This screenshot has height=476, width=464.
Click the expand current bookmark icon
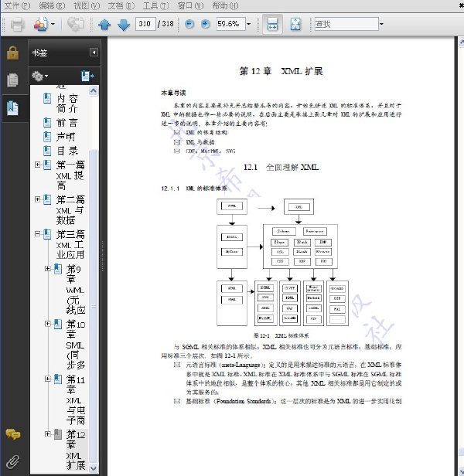88,76
